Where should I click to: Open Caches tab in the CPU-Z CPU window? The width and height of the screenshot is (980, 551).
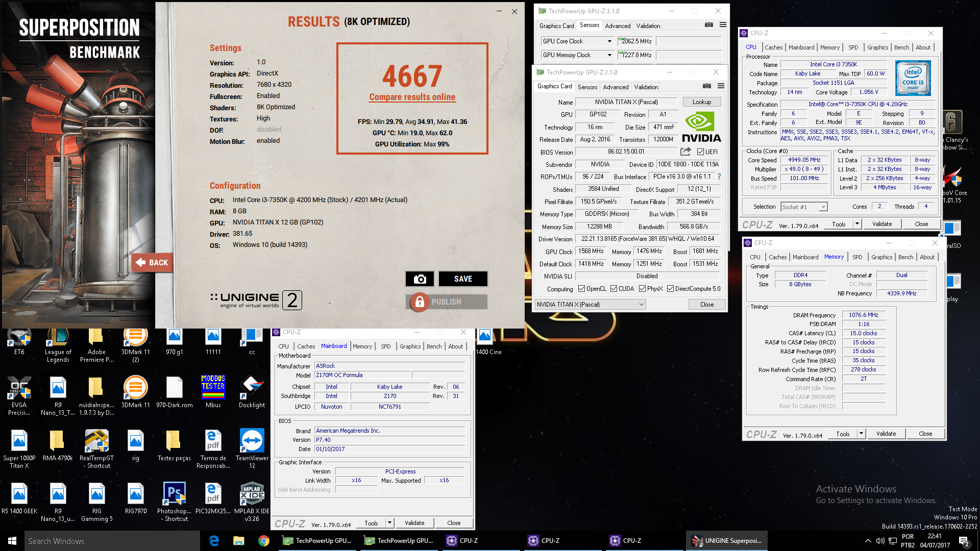773,47
